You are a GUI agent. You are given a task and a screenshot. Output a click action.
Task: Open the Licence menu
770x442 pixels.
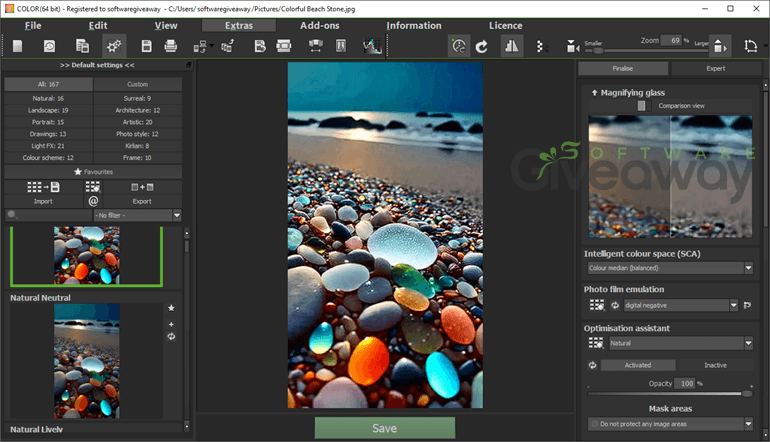(x=505, y=26)
